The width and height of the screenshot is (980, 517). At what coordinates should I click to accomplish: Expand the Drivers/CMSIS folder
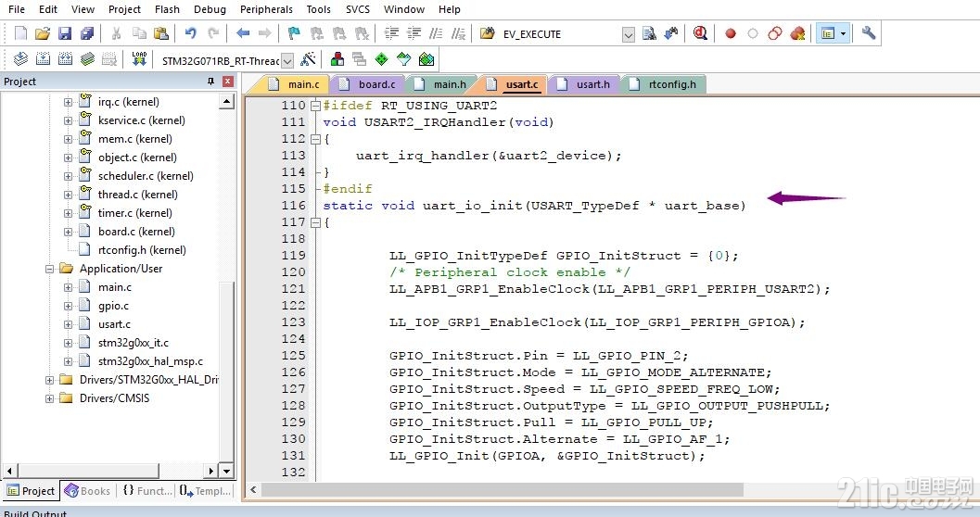click(49, 398)
